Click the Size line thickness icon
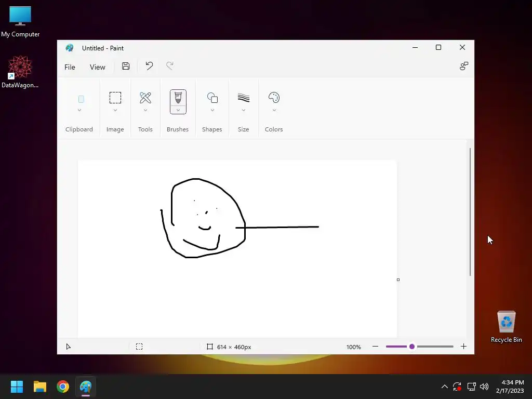532x399 pixels. pos(244,98)
